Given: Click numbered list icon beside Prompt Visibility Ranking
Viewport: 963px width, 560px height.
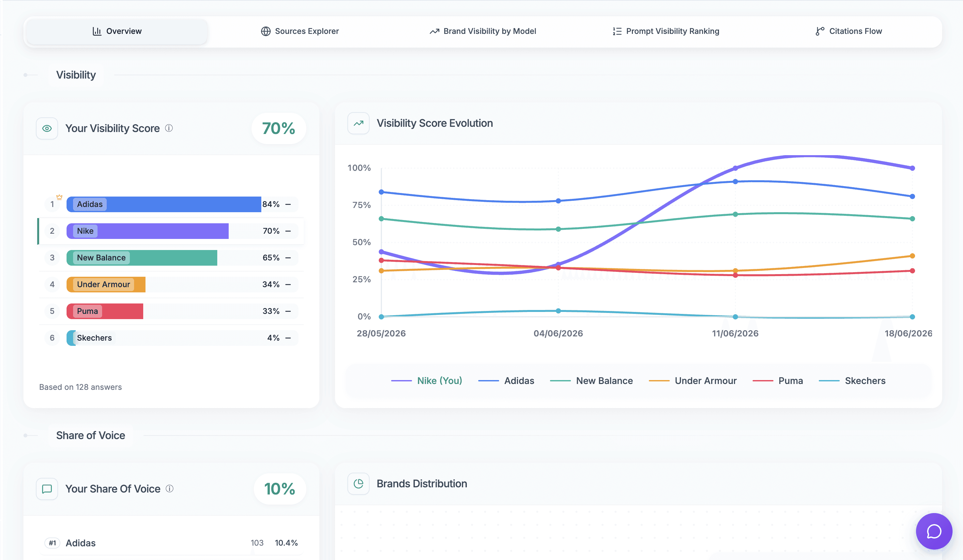Looking at the screenshot, I should pyautogui.click(x=617, y=31).
